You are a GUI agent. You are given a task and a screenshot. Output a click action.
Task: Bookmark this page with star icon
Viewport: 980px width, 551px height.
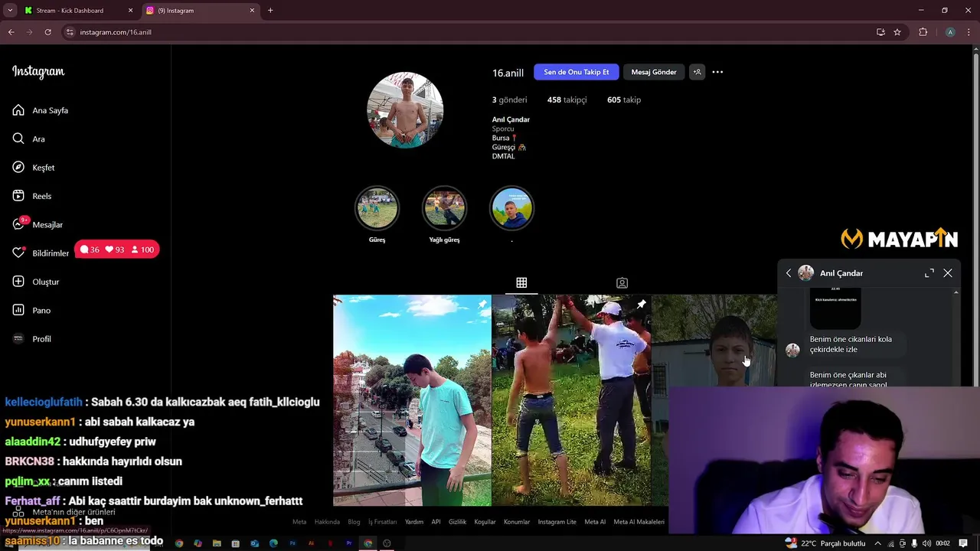(x=897, y=32)
